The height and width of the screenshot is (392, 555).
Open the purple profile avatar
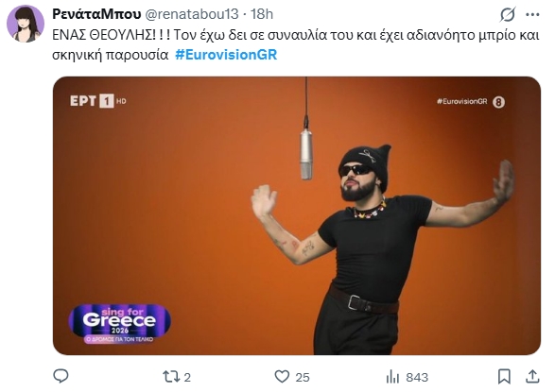(26, 24)
